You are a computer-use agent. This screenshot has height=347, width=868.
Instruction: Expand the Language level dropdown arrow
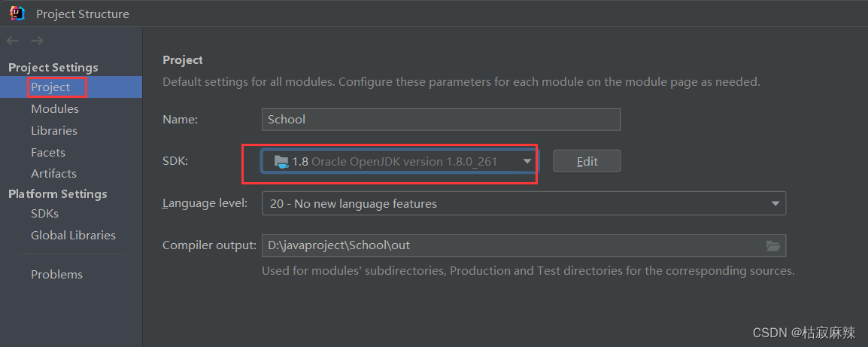[775, 203]
